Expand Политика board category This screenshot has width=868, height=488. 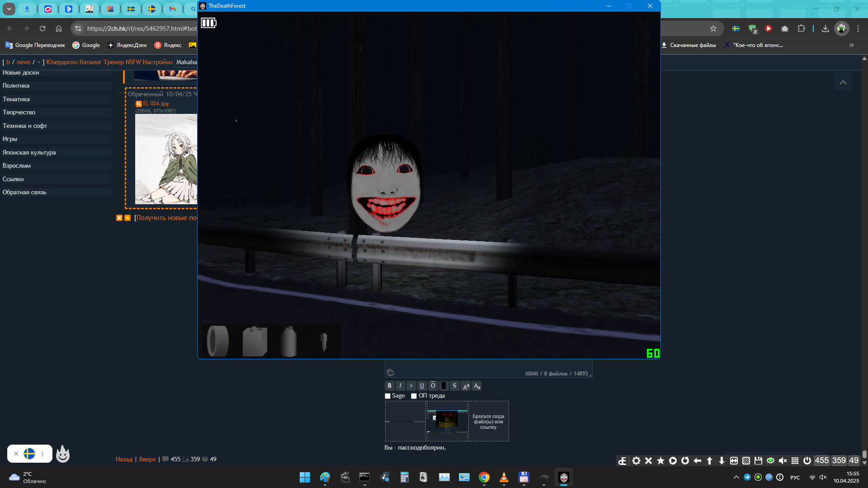coord(56,86)
